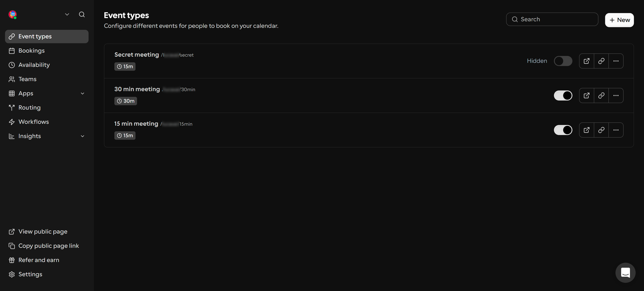Expand the Apps submenu chevron

[83, 93]
